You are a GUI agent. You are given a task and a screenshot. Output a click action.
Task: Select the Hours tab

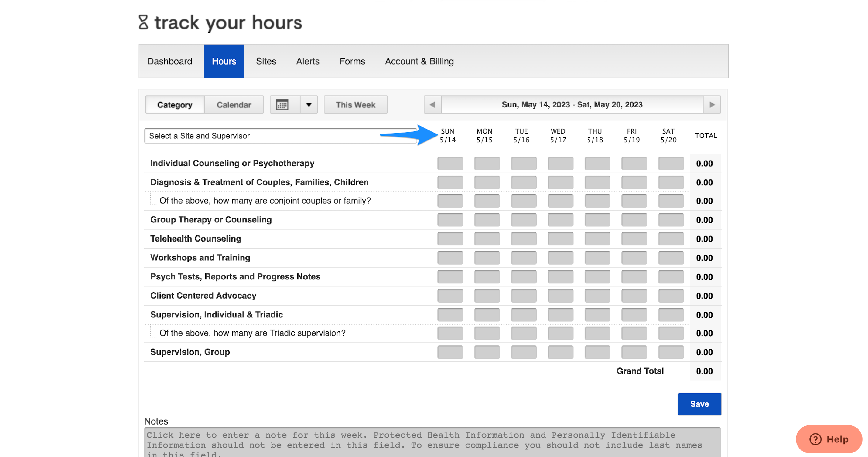pyautogui.click(x=224, y=61)
